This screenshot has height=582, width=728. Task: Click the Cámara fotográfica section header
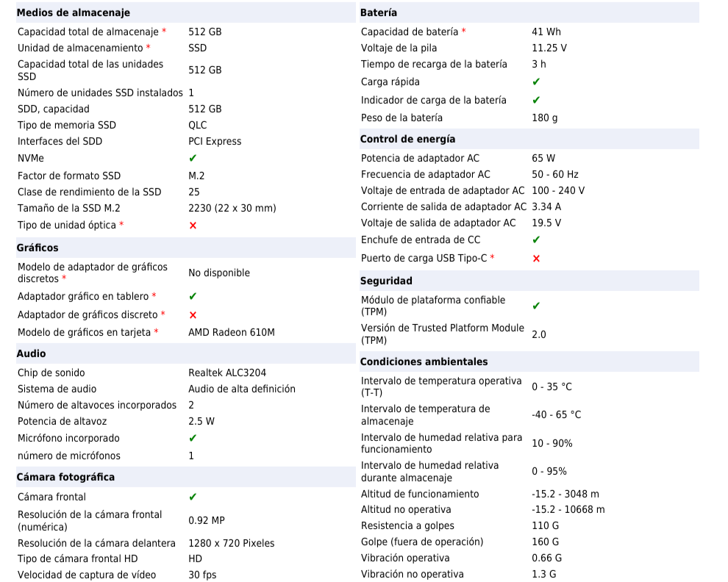pos(65,477)
